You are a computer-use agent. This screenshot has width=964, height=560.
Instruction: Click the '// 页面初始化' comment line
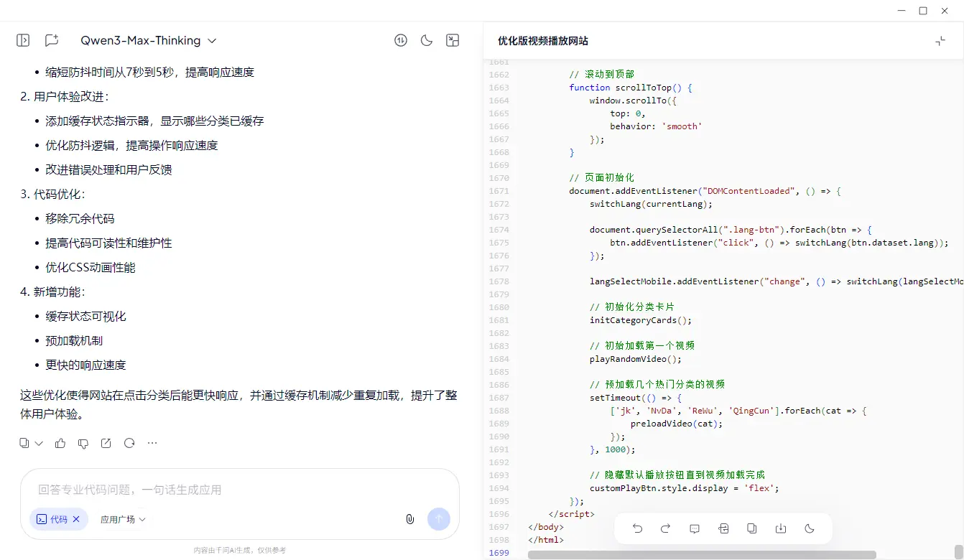(x=602, y=178)
